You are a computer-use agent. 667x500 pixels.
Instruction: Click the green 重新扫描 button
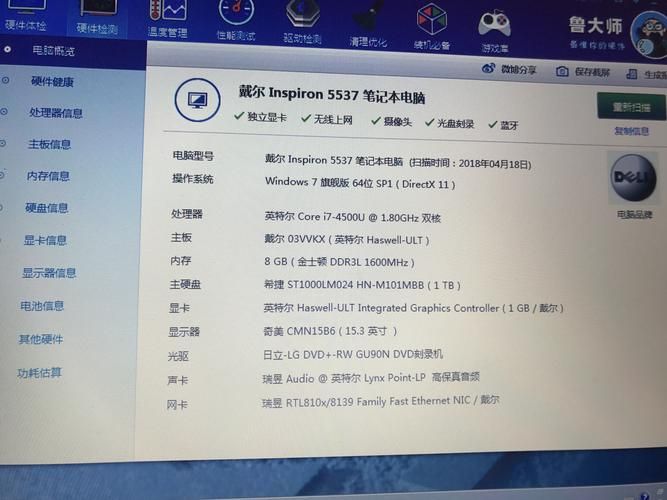point(631,106)
